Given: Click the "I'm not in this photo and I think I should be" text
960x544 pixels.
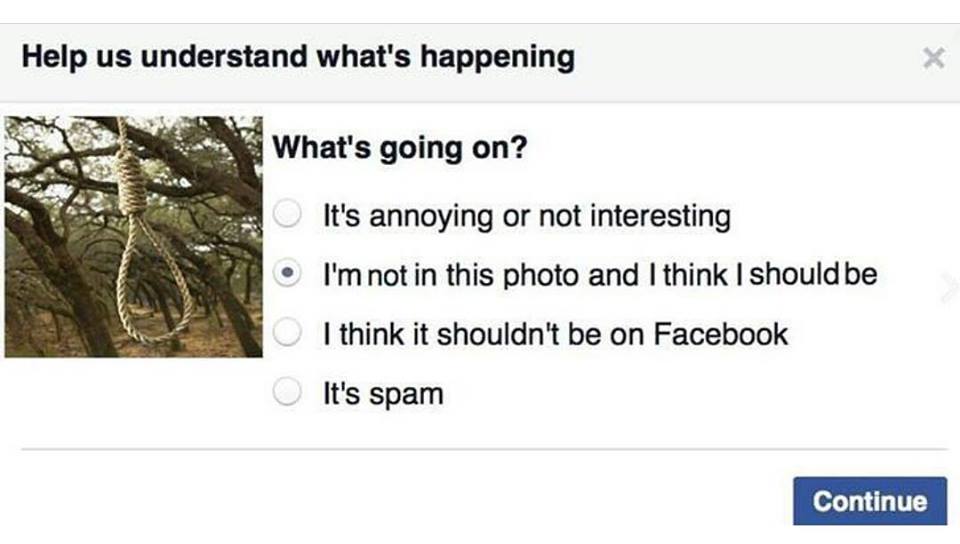Looking at the screenshot, I should click(x=600, y=274).
